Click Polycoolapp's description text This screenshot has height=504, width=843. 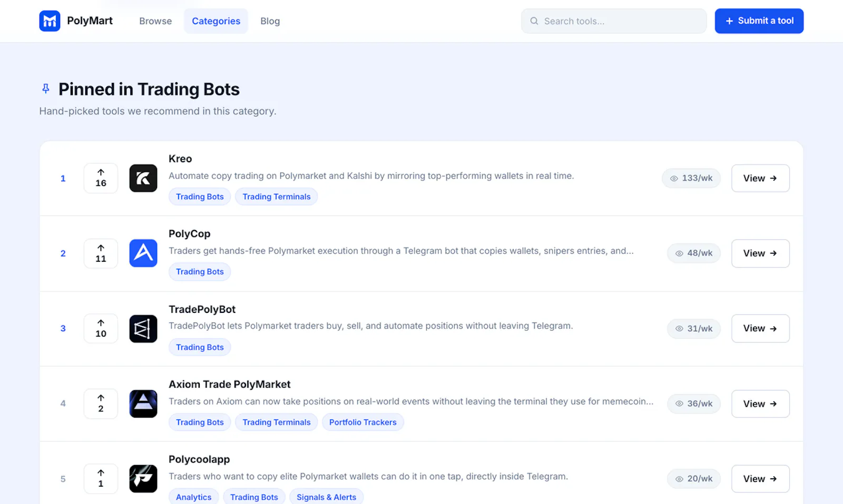368,477
